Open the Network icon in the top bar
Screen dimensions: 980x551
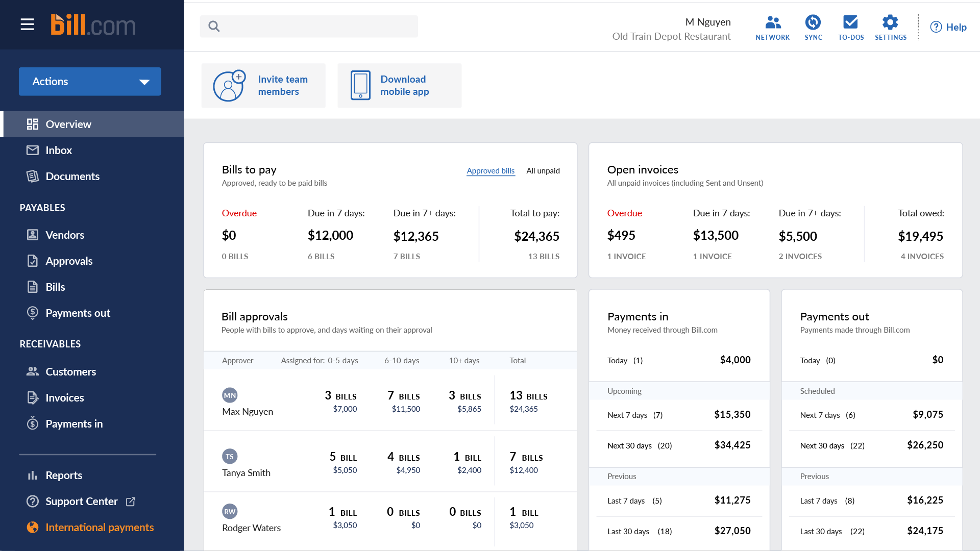coord(772,22)
